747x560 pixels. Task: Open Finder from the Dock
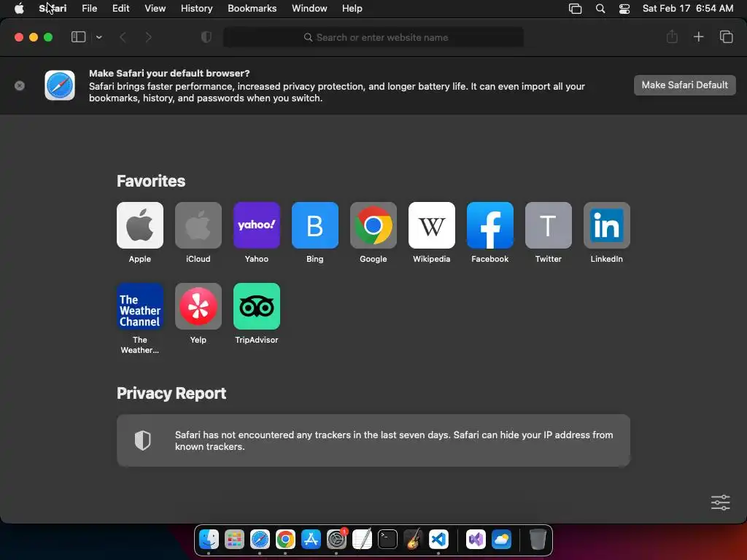209,540
